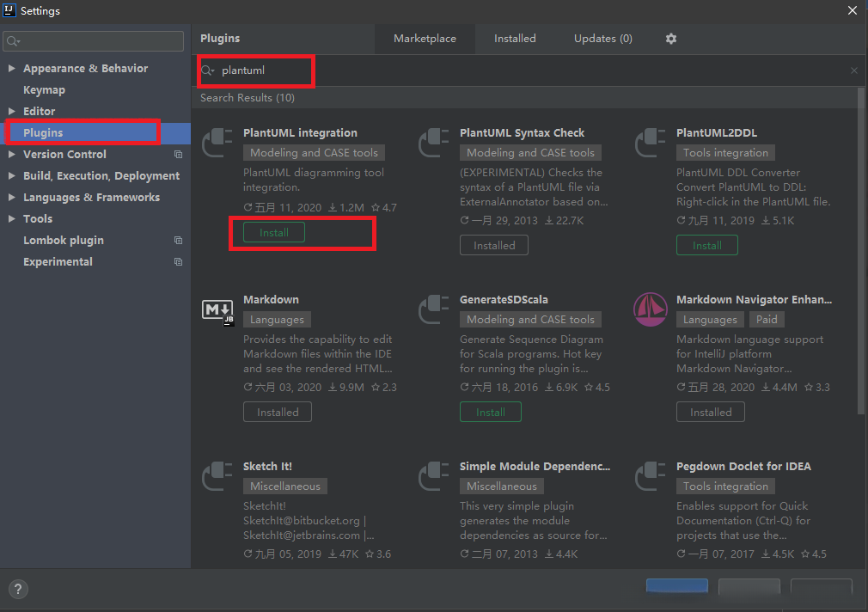Click the plugin list vertical scrollbar
This screenshot has height=612, width=868.
(x=861, y=250)
